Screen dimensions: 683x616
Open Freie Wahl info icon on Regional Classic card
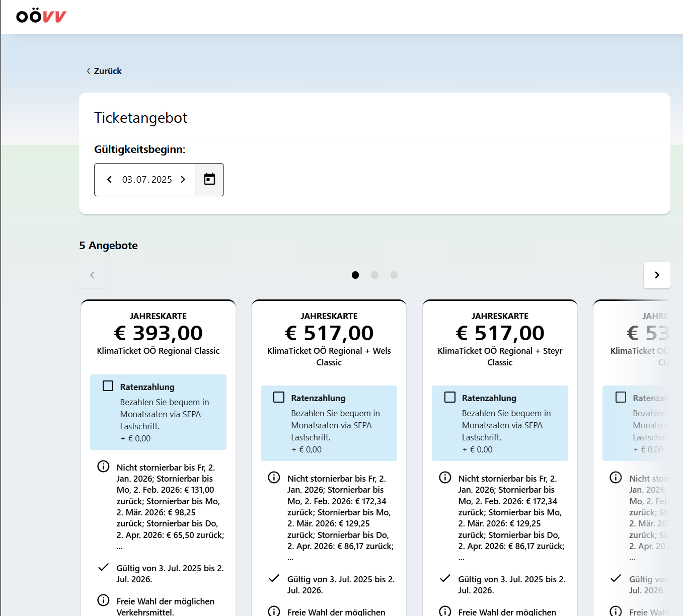103,600
